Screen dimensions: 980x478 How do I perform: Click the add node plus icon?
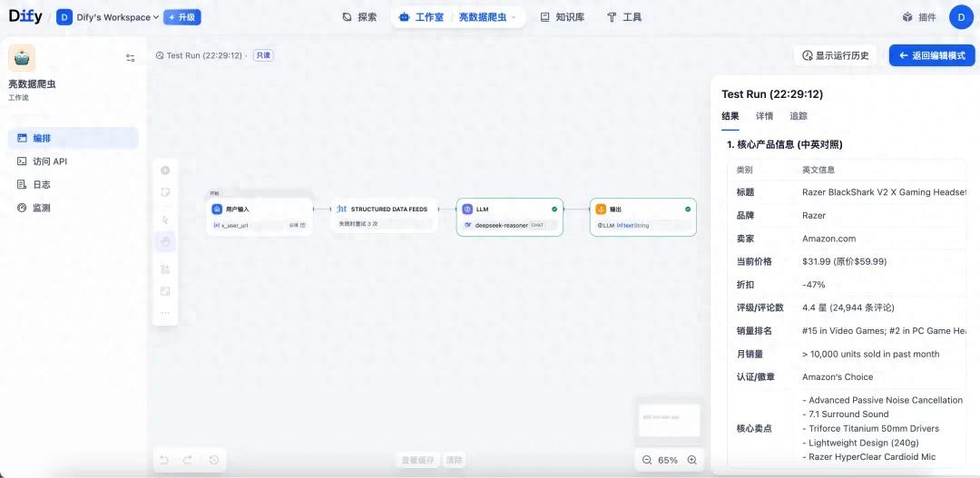166,171
